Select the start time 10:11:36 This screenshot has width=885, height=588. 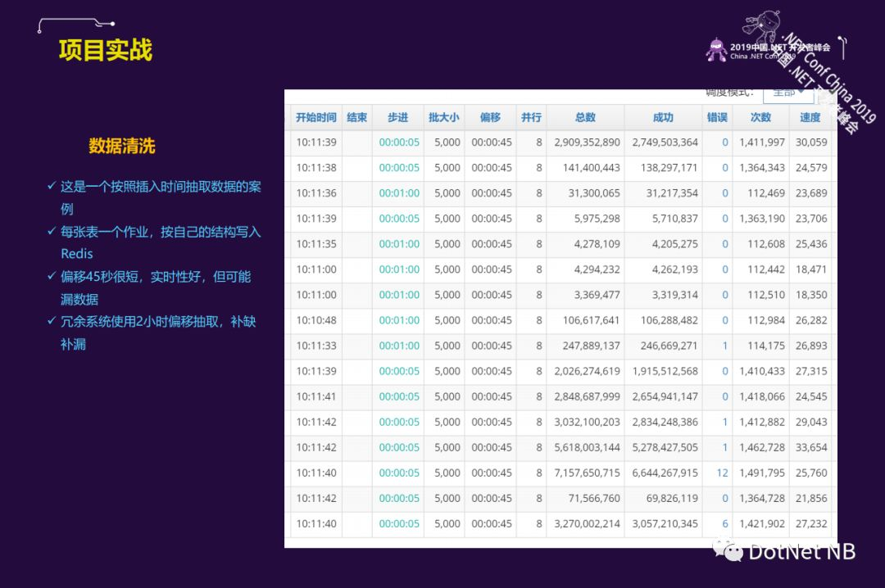click(316, 193)
